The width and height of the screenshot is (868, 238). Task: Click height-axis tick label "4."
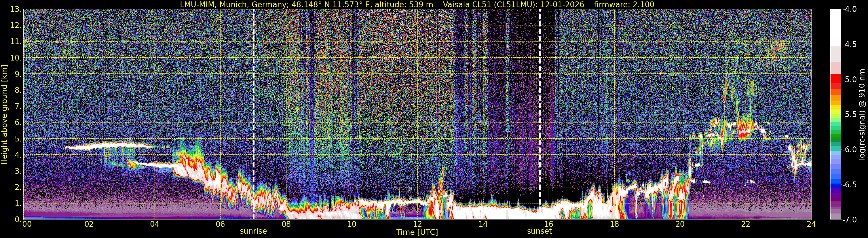click(18, 155)
